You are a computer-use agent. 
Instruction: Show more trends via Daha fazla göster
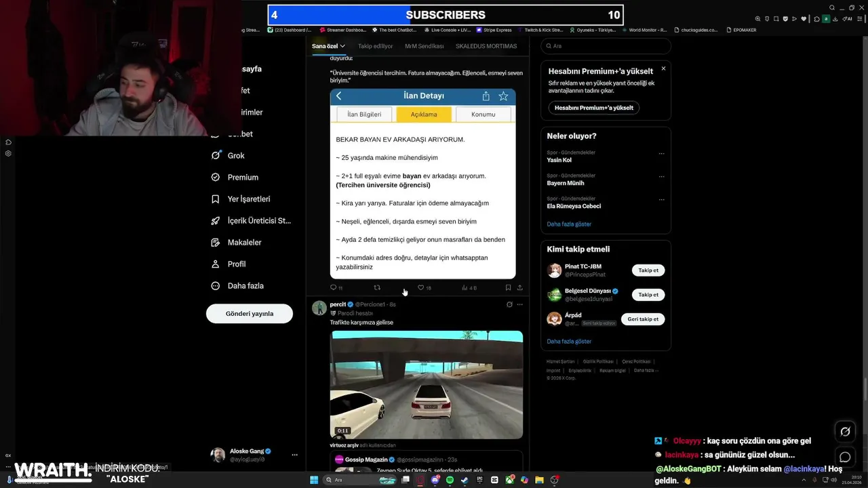coord(569,224)
